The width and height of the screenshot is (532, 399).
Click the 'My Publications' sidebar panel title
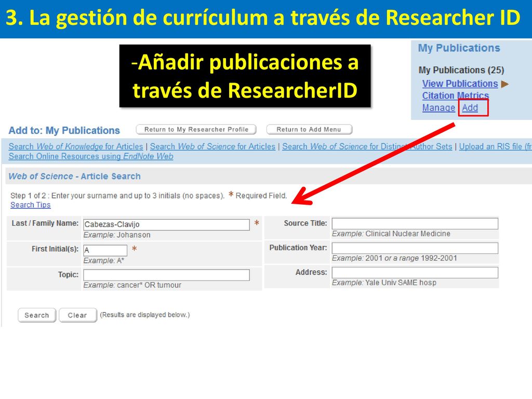[x=459, y=48]
